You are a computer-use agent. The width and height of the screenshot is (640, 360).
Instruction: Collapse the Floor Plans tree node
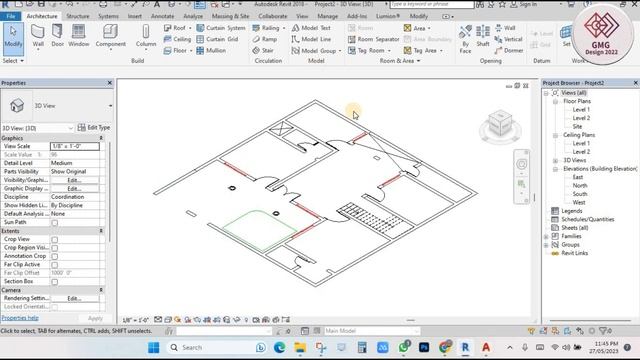tap(555, 102)
